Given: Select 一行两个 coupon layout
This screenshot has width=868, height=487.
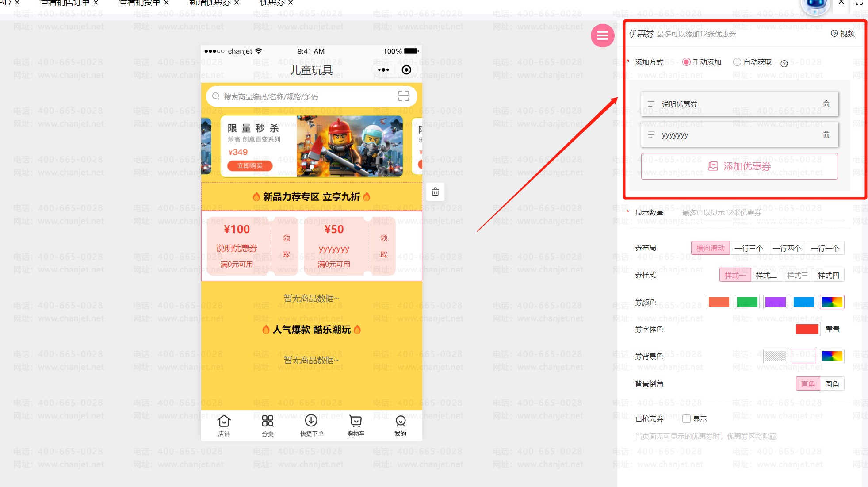Looking at the screenshot, I should pos(787,248).
